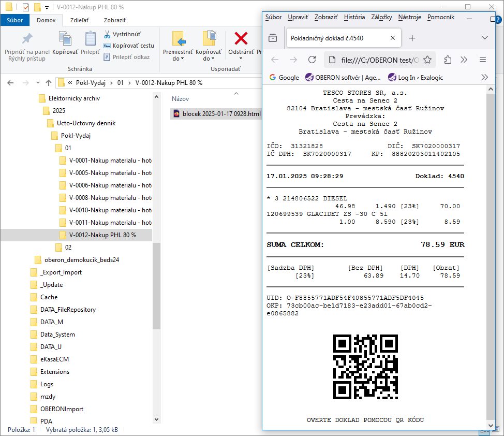Viewport: 504px width, 436px height.
Task: Click Firefox reload page button
Action: [312, 60]
